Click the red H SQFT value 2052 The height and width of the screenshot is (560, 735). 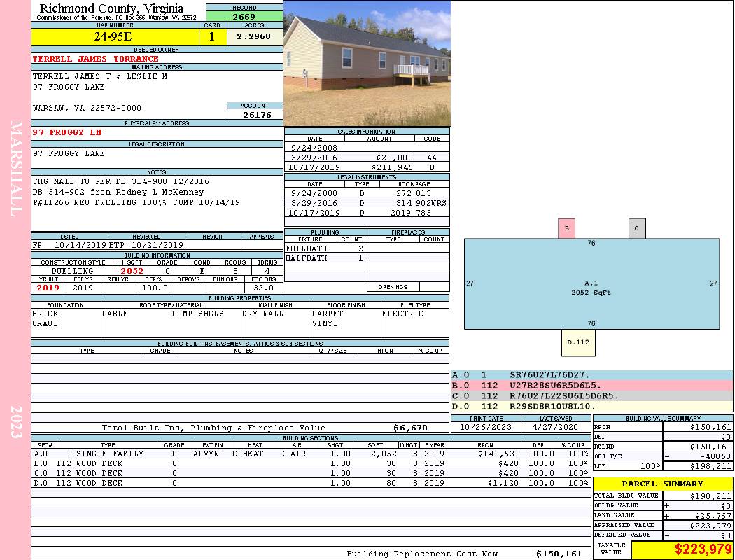pyautogui.click(x=132, y=271)
